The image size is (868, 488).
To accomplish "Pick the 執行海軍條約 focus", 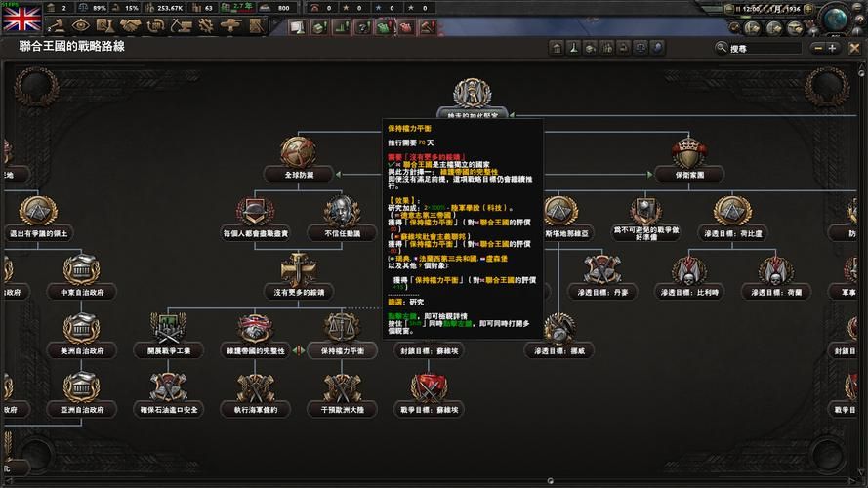I will click(256, 388).
